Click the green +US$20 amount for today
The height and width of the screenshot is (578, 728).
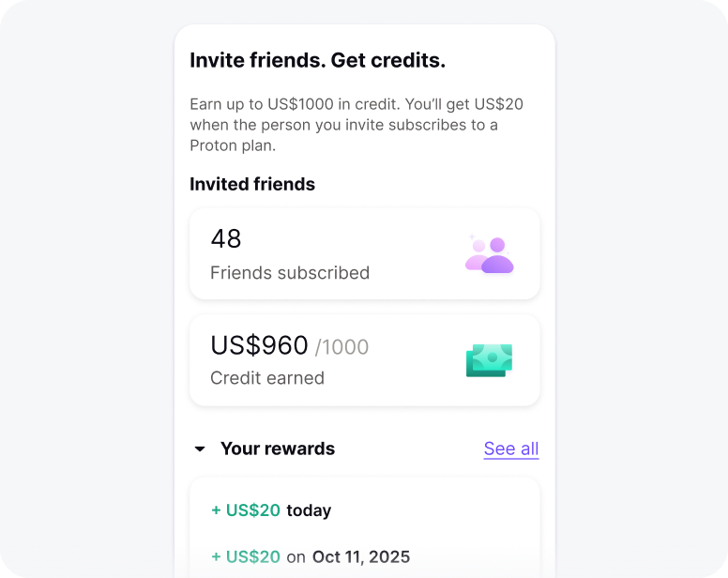tap(246, 510)
